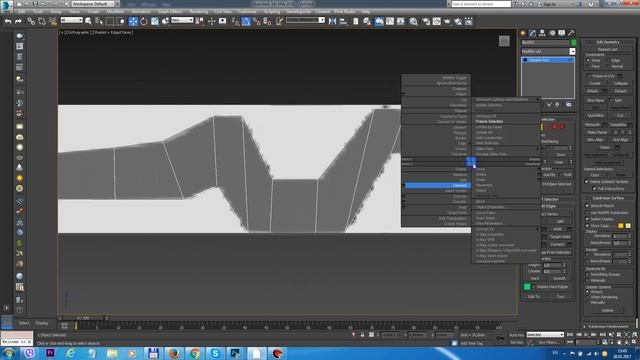Click the Undo arrow in main toolbar
Image resolution: width=640 pixels, height=360 pixels.
(8, 21)
